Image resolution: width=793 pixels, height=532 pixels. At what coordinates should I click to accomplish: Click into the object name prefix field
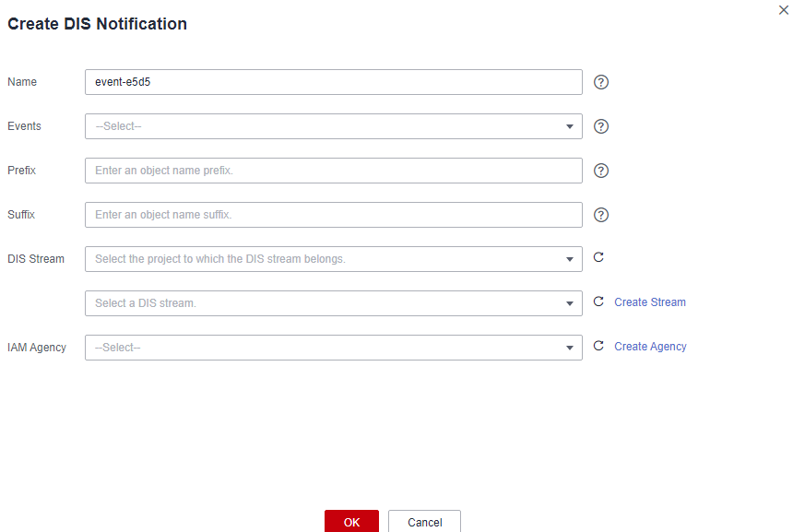point(333,171)
